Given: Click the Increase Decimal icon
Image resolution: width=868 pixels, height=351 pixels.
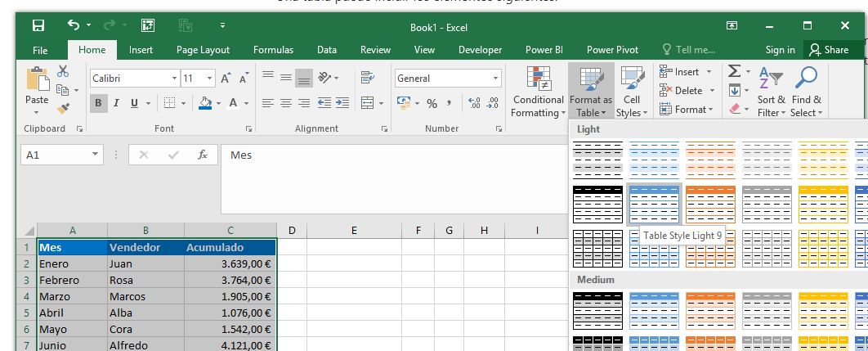Looking at the screenshot, I should [474, 103].
